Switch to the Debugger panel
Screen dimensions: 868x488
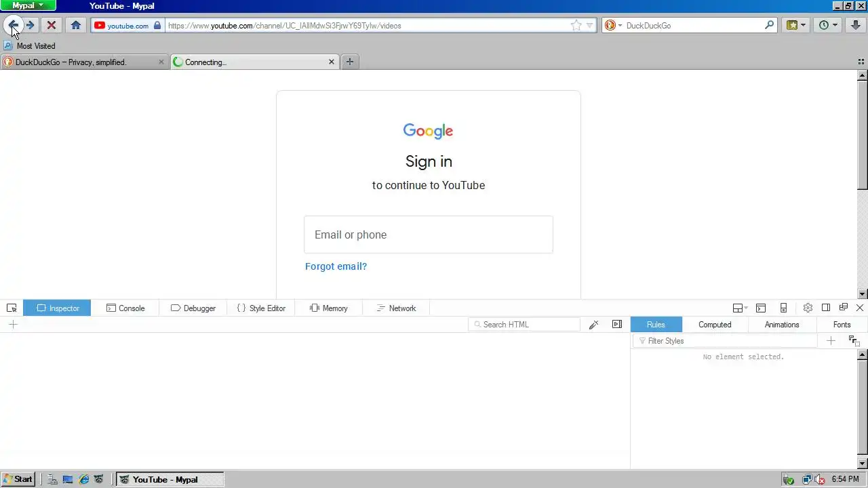coord(193,308)
